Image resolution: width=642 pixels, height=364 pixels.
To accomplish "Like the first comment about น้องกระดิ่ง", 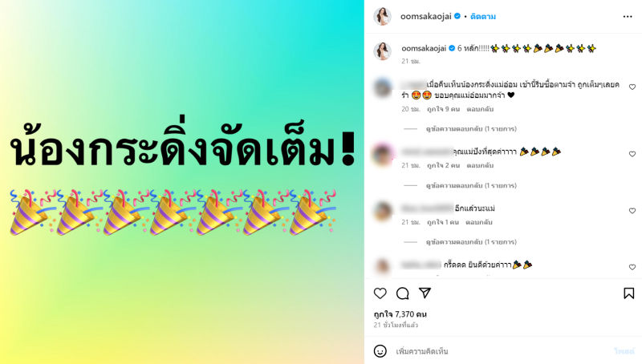I will click(x=632, y=87).
